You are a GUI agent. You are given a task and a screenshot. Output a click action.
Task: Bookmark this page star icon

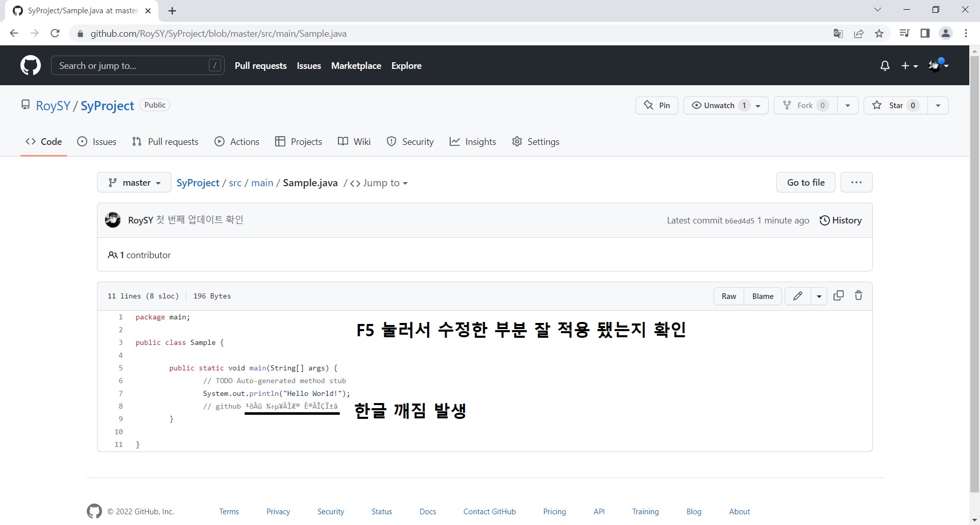(879, 34)
